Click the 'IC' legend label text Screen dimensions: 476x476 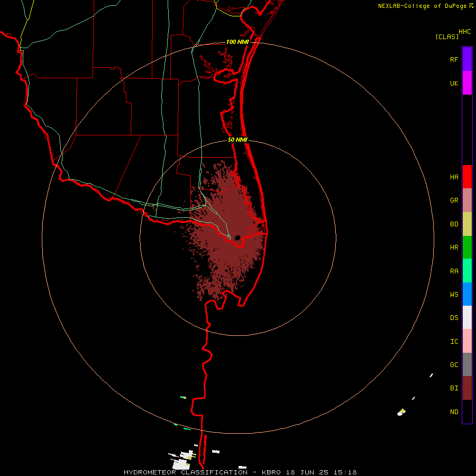pyautogui.click(x=454, y=341)
